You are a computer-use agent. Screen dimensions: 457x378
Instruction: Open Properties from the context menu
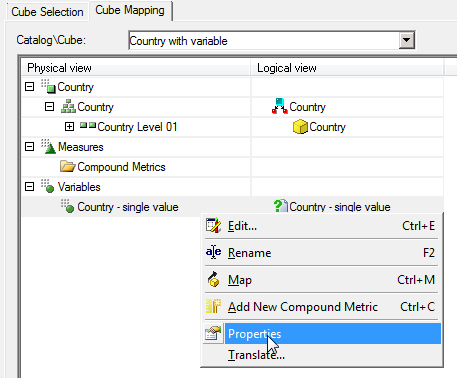pos(322,333)
